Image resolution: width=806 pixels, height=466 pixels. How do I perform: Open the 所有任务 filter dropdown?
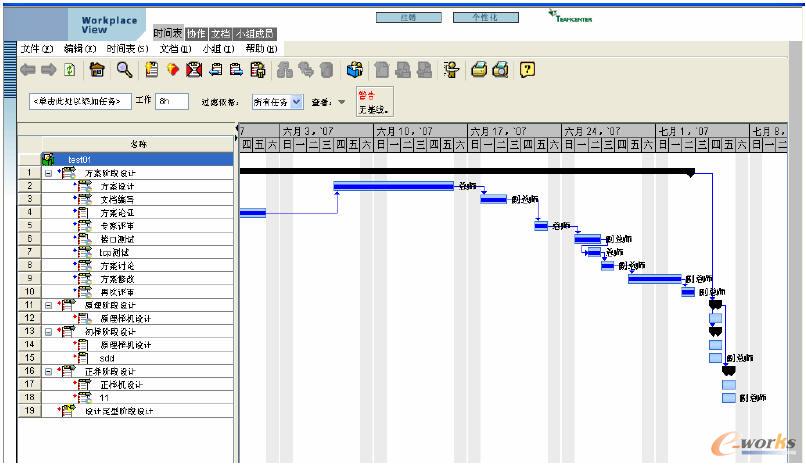pos(296,102)
